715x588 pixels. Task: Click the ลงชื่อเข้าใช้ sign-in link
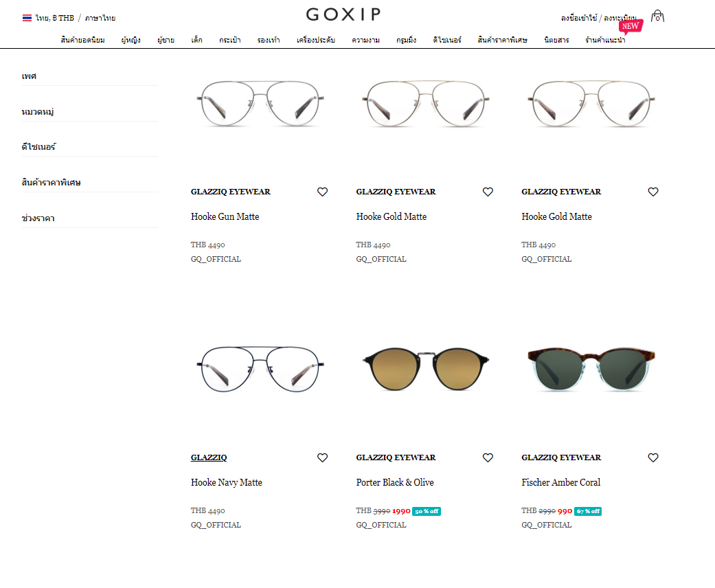[578, 18]
